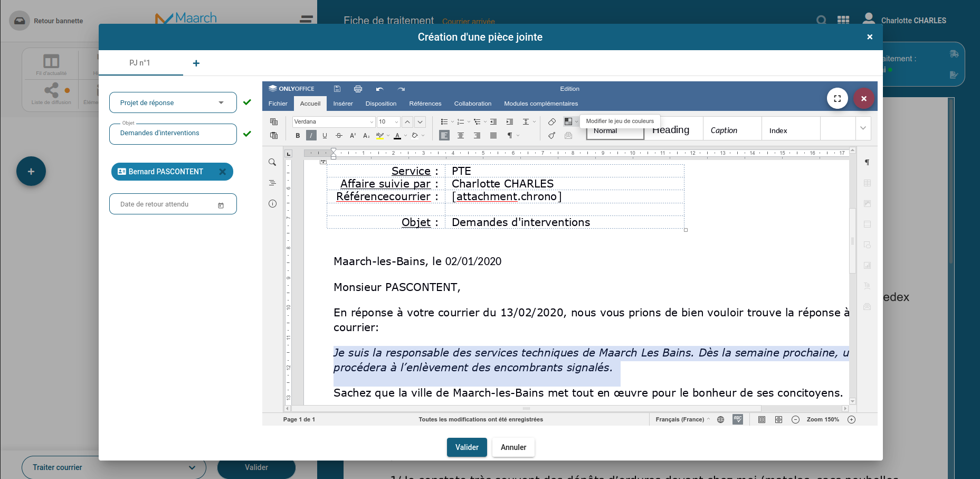Switch to the Disposition tab
This screenshot has height=479, width=980.
click(381, 104)
